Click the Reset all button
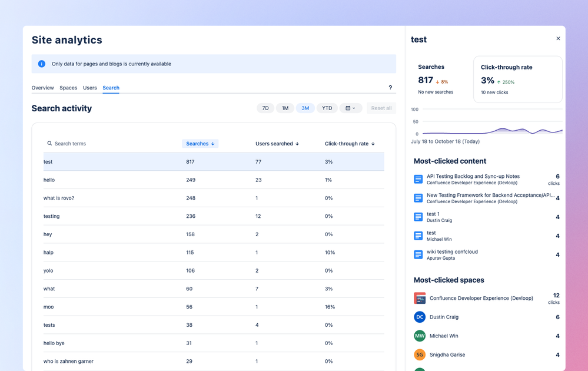This screenshot has height=371, width=588. click(381, 108)
